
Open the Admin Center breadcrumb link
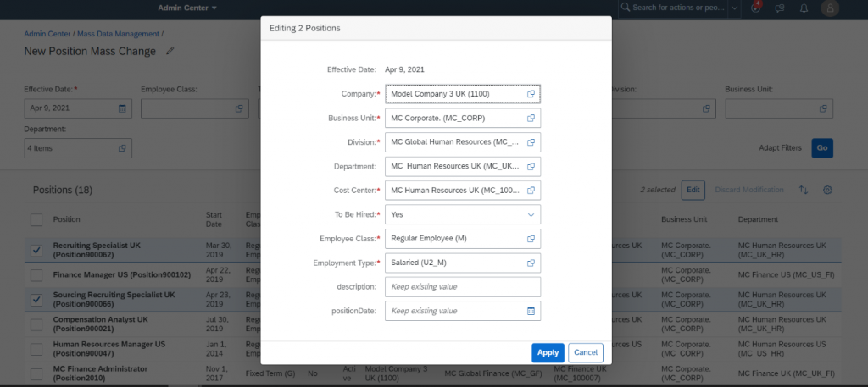click(47, 34)
